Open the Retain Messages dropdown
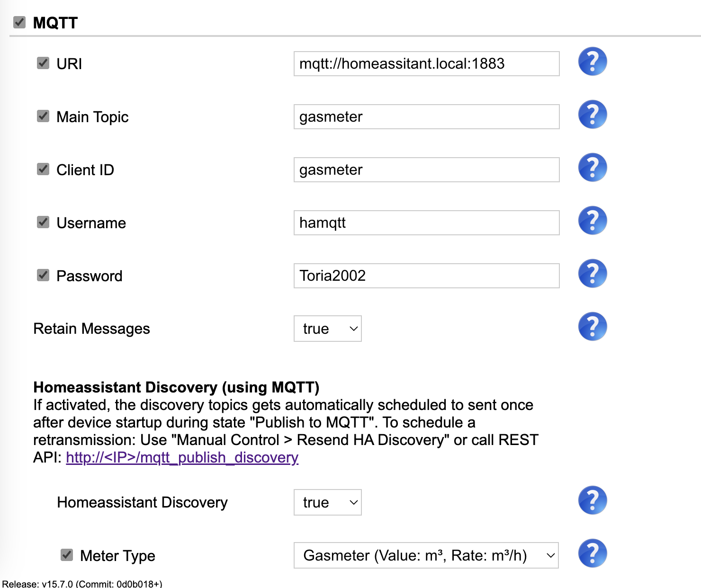 [327, 329]
